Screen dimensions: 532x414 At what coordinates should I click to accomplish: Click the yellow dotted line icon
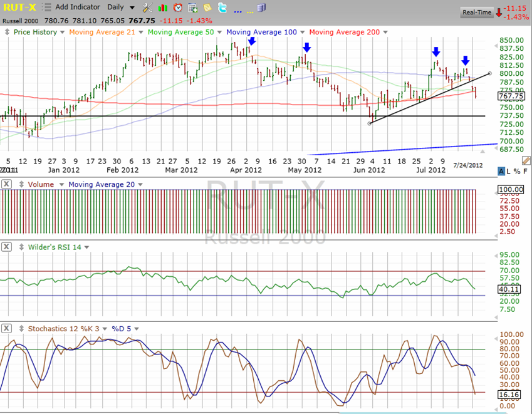tap(250, 11)
